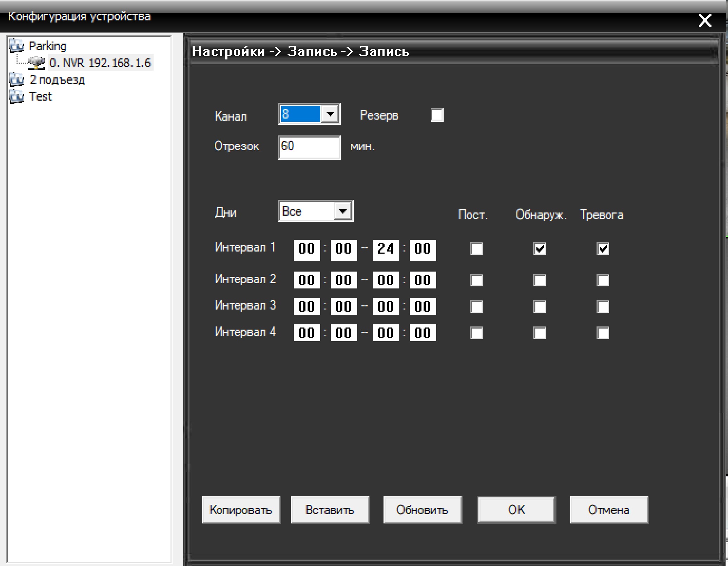This screenshot has height=566, width=728.
Task: Click the 2 подъезд group icon
Action: (17, 80)
